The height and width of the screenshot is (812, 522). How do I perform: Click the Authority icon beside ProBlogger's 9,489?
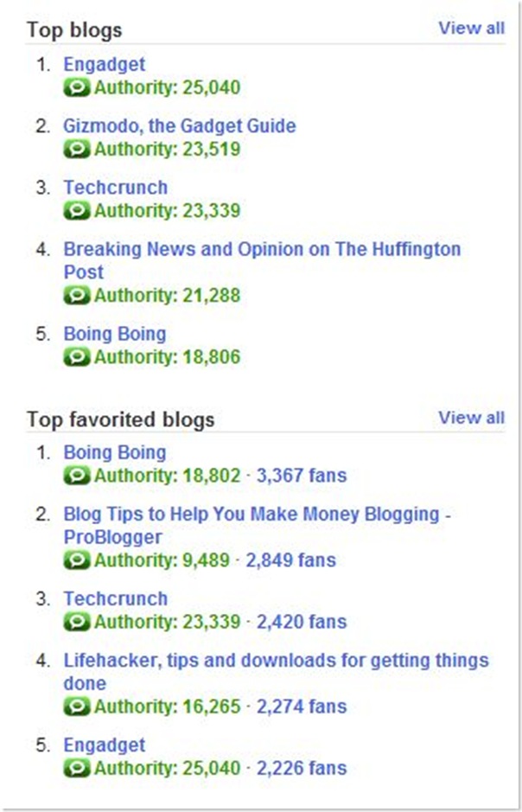[x=77, y=560]
